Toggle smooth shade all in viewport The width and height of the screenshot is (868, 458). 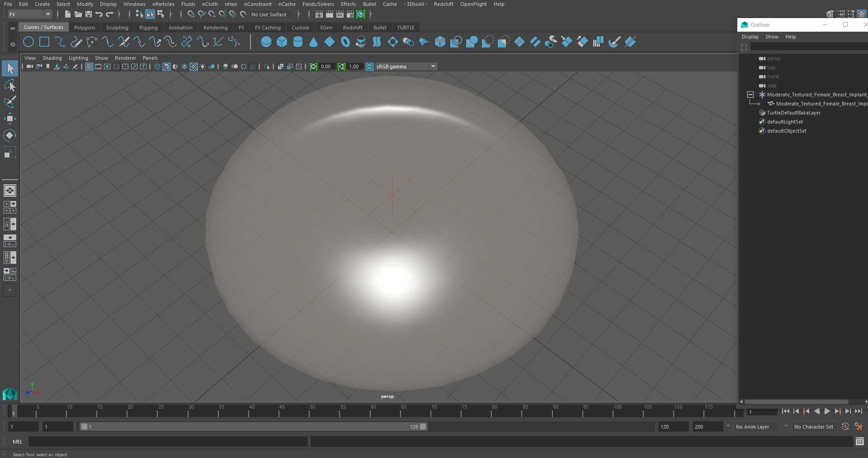coord(166,67)
